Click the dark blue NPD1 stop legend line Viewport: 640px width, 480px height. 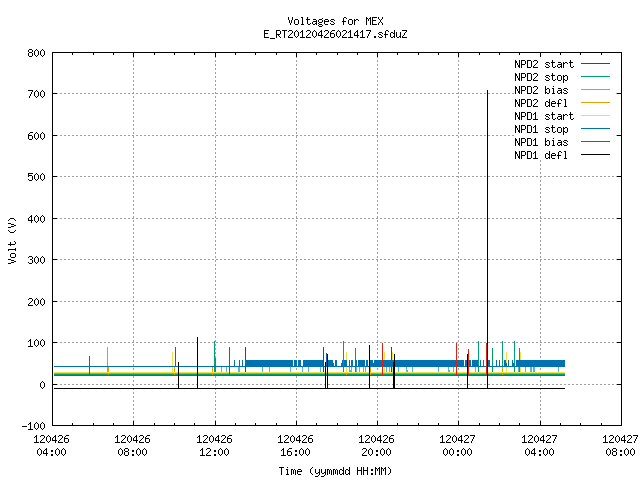click(595, 129)
